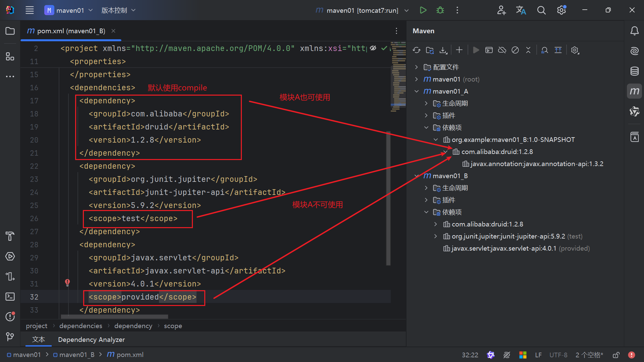Viewport: 644px width, 362px height.
Task: Open more run actions menu
Action: [x=457, y=10]
